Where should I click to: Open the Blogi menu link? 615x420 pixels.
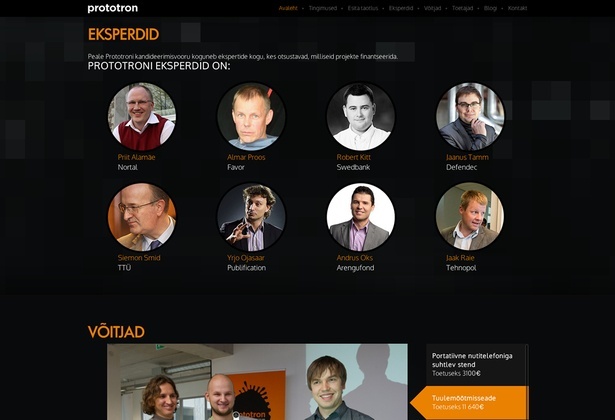click(490, 8)
